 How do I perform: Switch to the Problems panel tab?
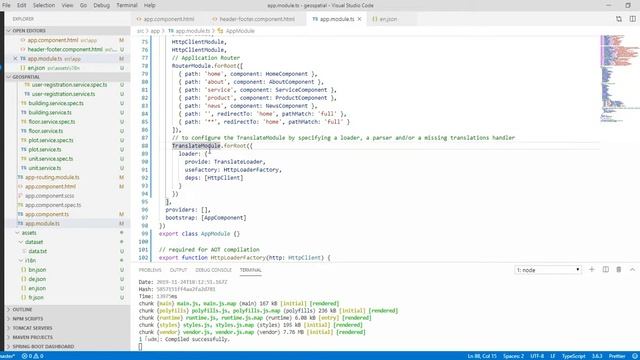[x=150, y=270]
